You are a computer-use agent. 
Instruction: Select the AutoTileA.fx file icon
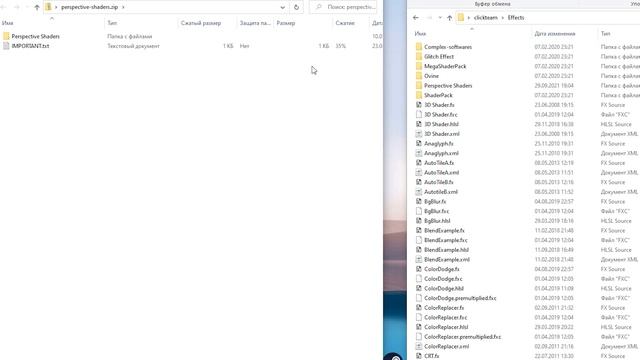click(419, 163)
